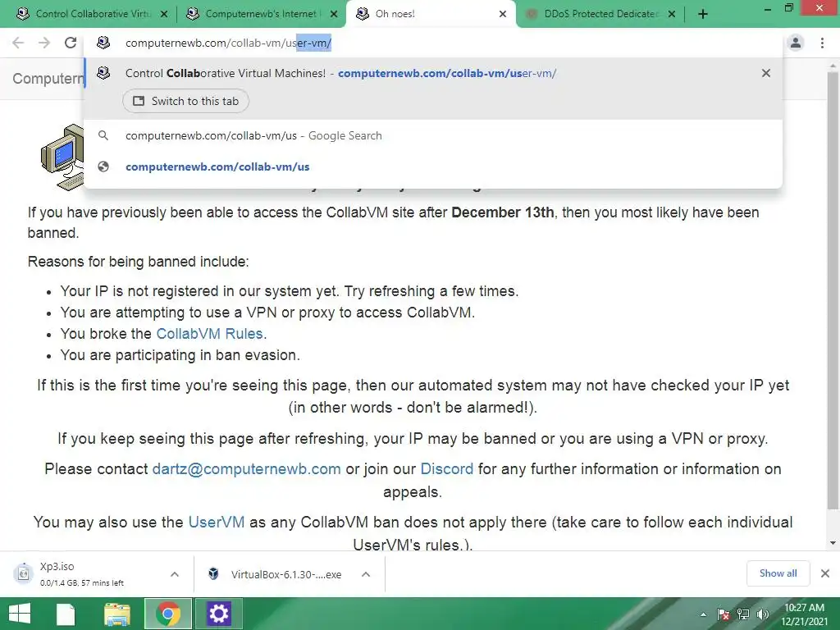Click the Chrome taskbar icon
The image size is (840, 630).
(167, 614)
